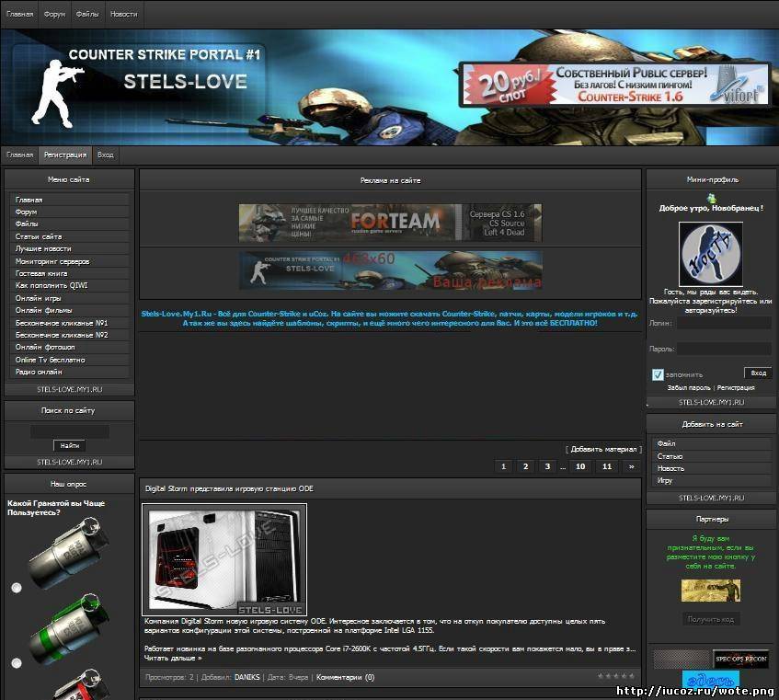Go to 'Главная' in the top navigation bar
779x700 pixels.
coord(20,15)
